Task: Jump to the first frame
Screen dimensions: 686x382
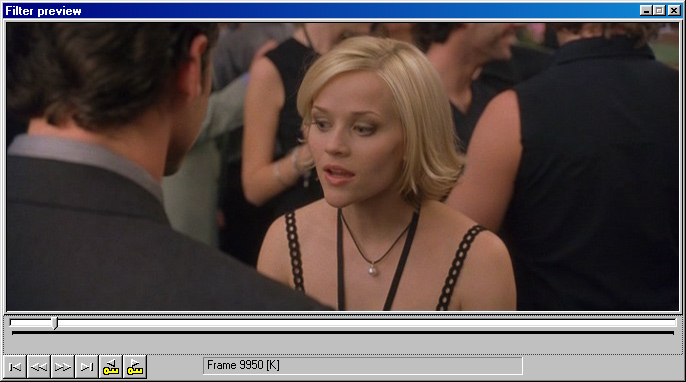Action: point(15,367)
